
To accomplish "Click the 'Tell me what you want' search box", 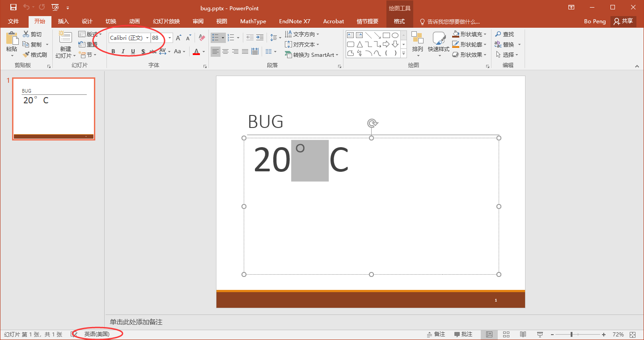I will [449, 21].
